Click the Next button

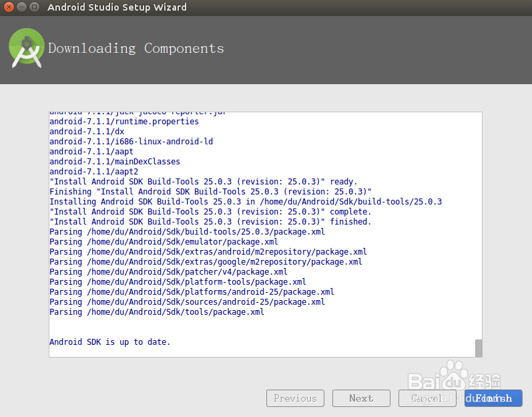click(361, 398)
